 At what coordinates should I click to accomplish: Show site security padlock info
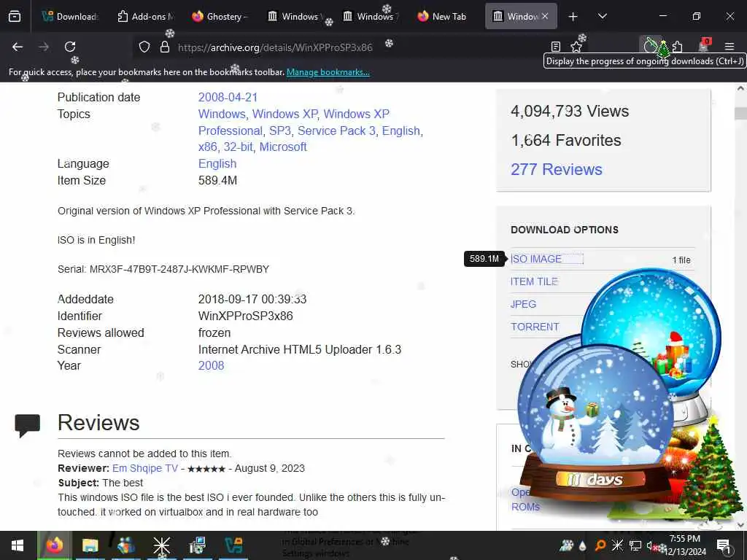(x=165, y=47)
